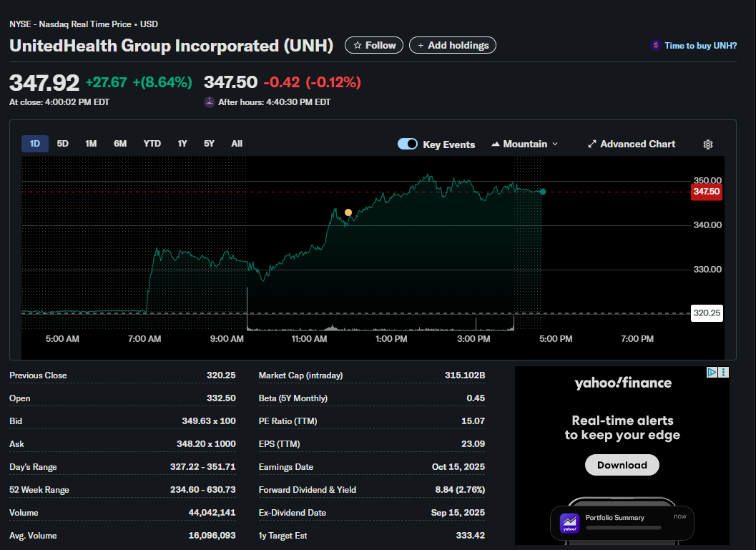Click the Add holdings button
This screenshot has width=756, height=550.
coord(452,45)
